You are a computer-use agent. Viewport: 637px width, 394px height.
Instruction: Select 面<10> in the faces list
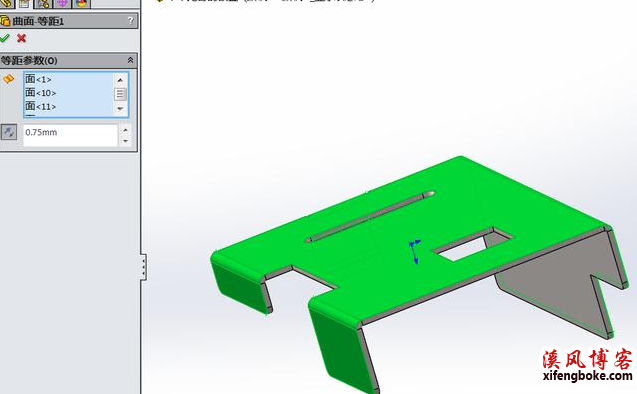pos(41,93)
